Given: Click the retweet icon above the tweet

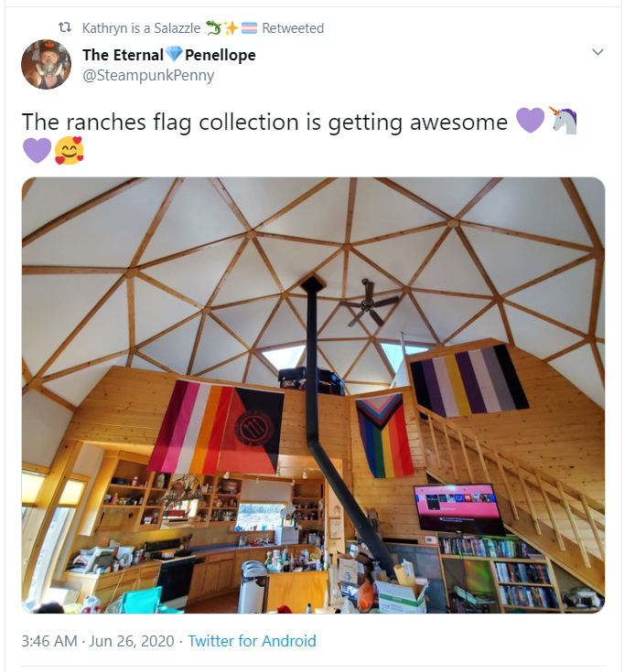Looking at the screenshot, I should 65,27.
